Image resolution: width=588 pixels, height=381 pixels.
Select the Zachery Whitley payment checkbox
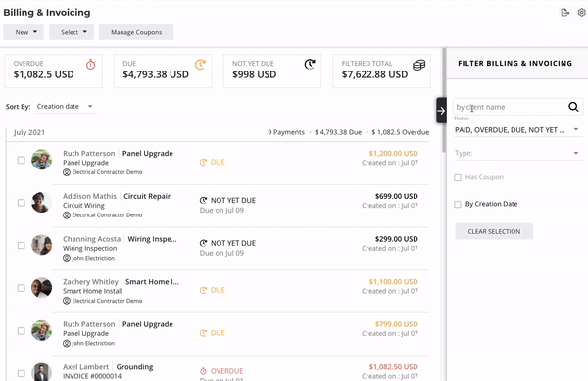coord(22,288)
